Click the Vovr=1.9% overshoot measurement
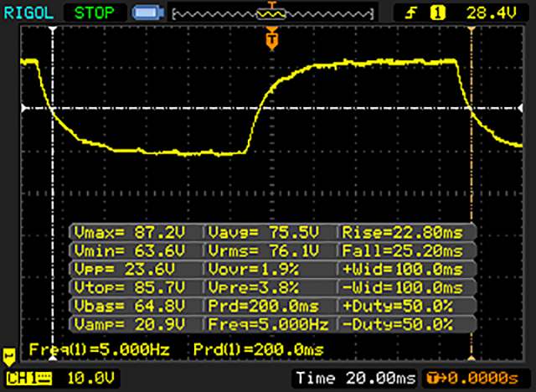 [x=253, y=270]
